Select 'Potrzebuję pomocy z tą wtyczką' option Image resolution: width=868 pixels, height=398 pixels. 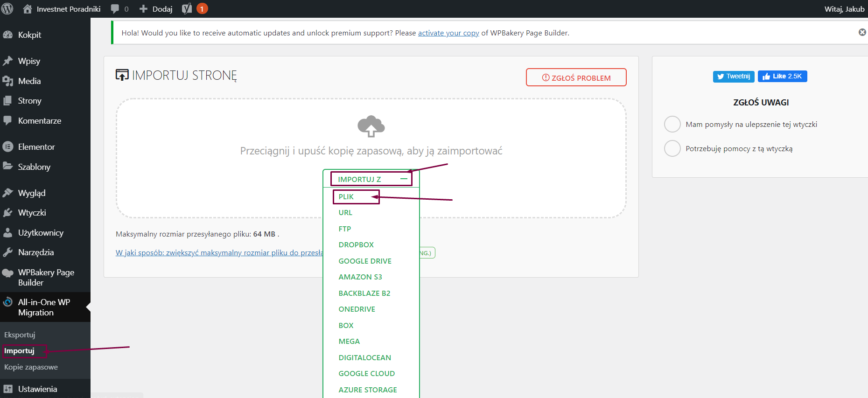[x=672, y=149]
